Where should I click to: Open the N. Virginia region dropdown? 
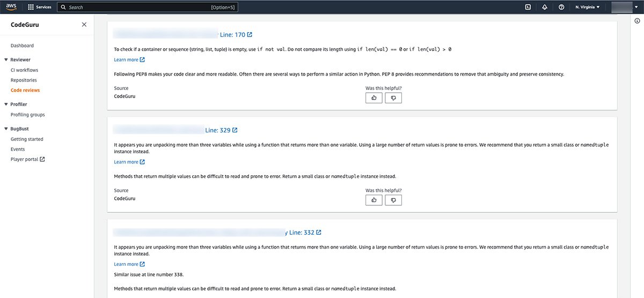[588, 8]
